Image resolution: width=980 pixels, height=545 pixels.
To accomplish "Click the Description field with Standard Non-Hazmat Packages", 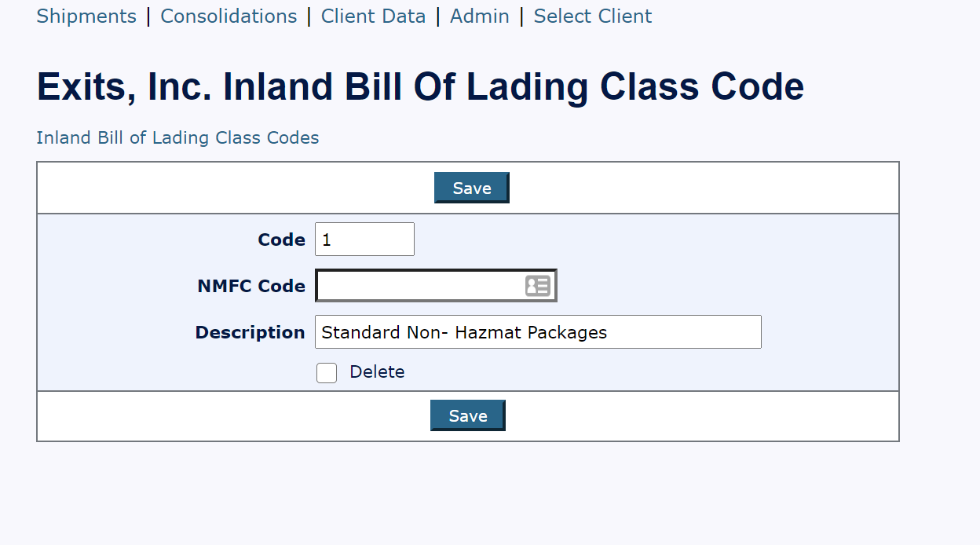I will click(537, 331).
